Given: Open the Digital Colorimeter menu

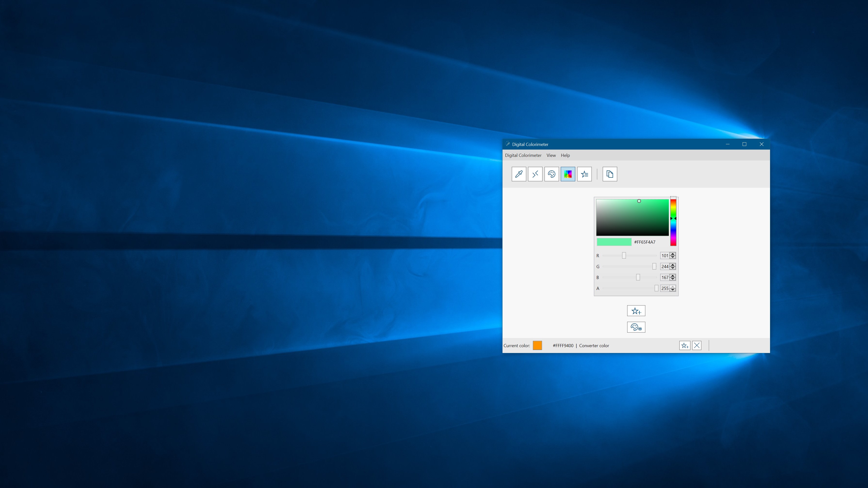Looking at the screenshot, I should coord(523,155).
